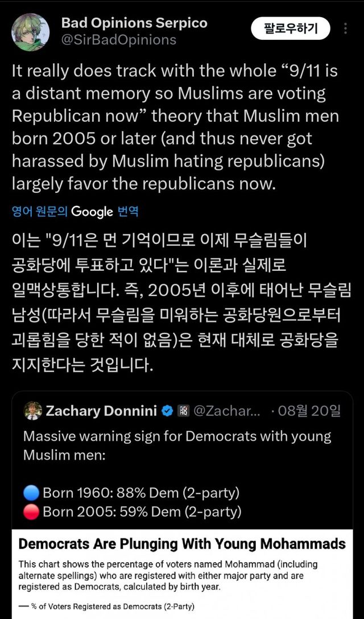Tap the blue circle emoji by Born 1960
364x619 pixels.
(x=32, y=493)
